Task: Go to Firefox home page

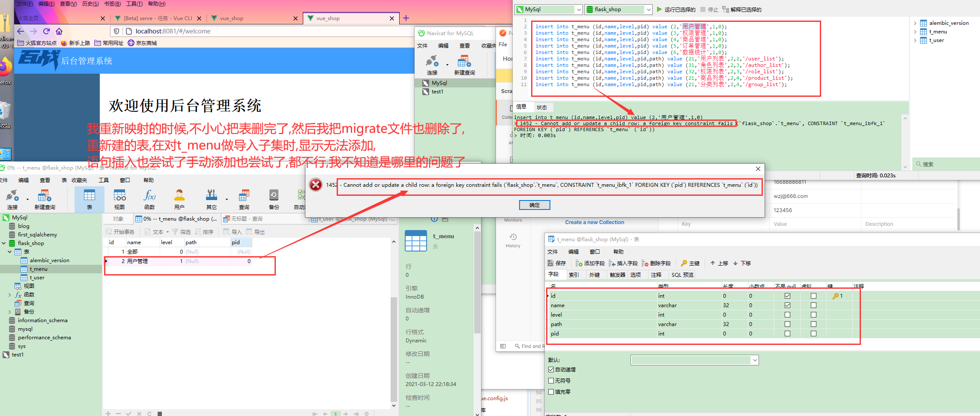Action: click(x=59, y=31)
